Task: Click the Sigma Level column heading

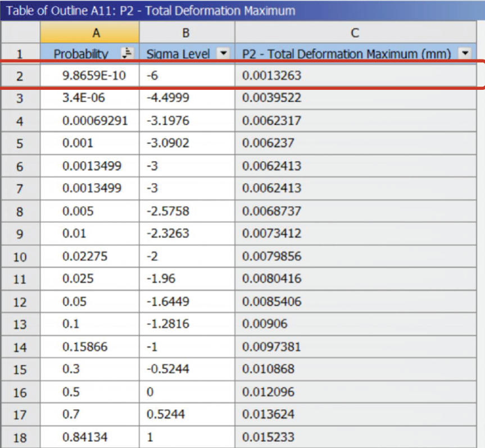Action: [x=178, y=54]
